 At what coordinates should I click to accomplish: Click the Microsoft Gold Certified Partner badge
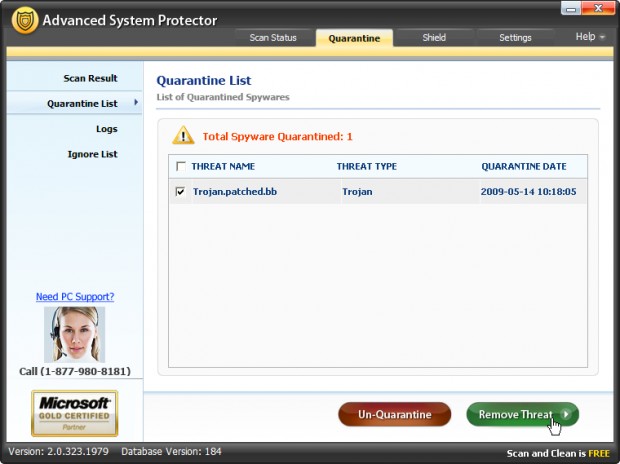[x=75, y=413]
